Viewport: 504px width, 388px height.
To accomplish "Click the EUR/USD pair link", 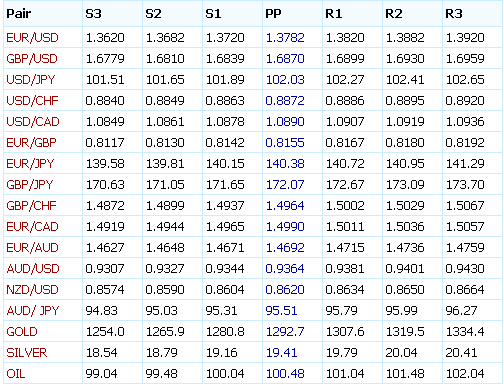I will (32, 38).
